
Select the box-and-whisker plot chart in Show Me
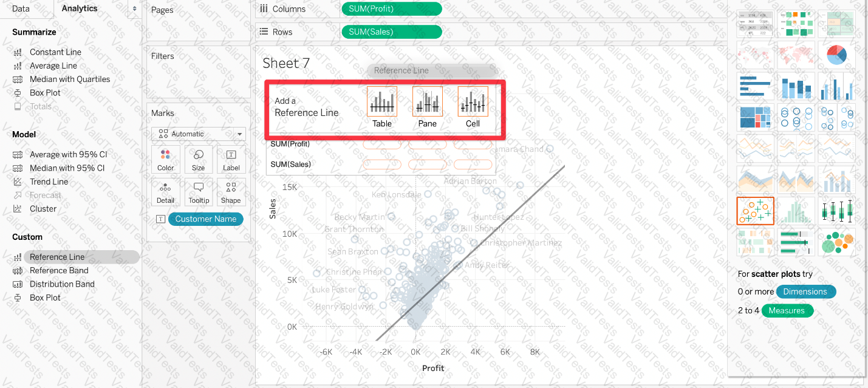[836, 211]
